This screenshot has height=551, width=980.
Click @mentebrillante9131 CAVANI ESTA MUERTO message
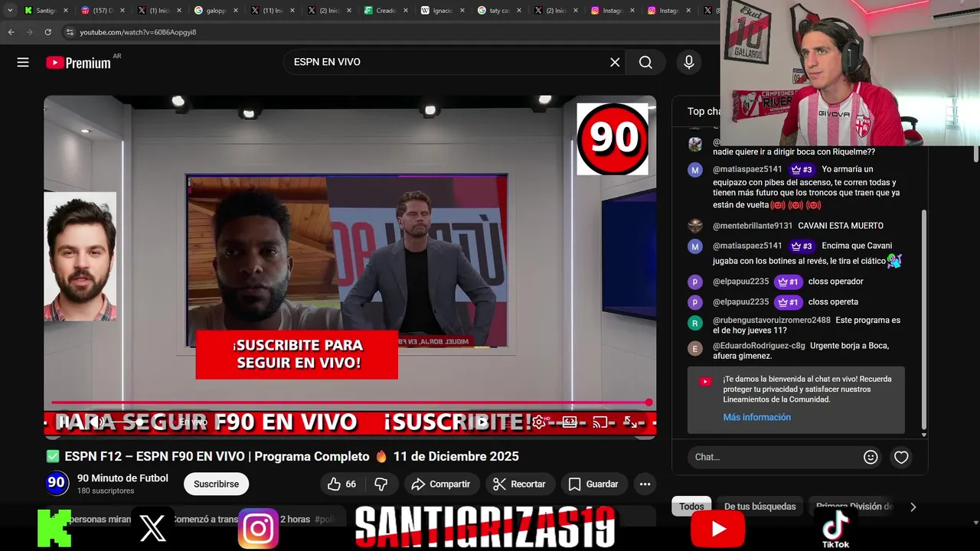click(x=798, y=226)
